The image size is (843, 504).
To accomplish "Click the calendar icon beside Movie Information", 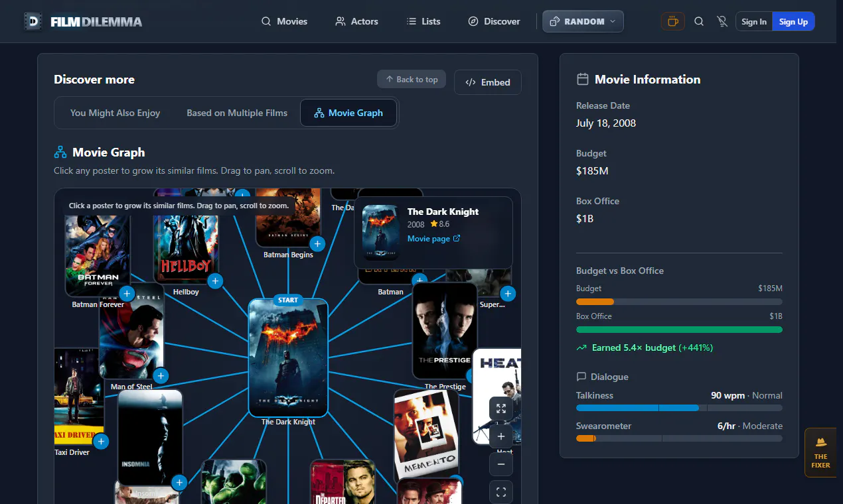I will tap(582, 80).
